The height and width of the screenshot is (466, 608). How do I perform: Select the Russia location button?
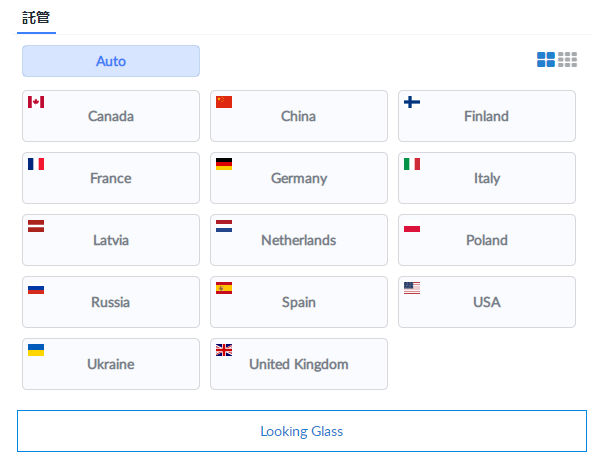pyautogui.click(x=110, y=302)
